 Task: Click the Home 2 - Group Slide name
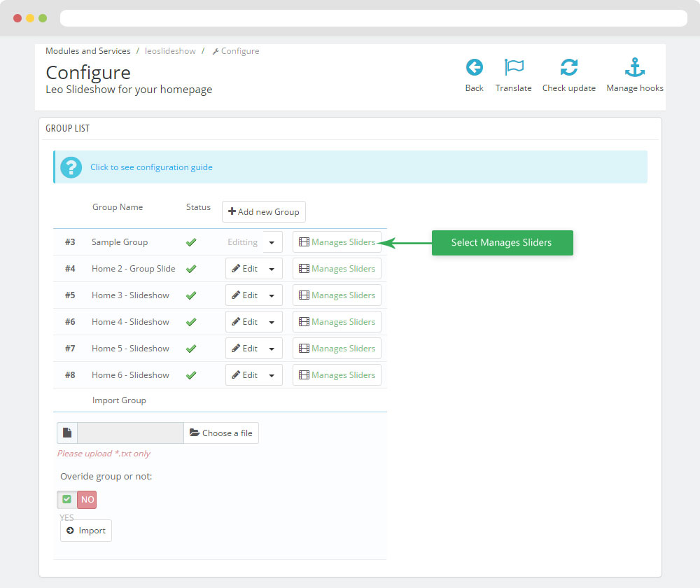point(134,269)
